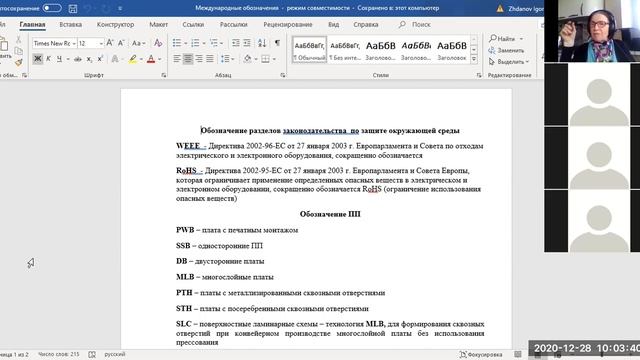The height and width of the screenshot is (360, 640).
Task: Sort text with the A-Z icon
Action: tap(262, 43)
